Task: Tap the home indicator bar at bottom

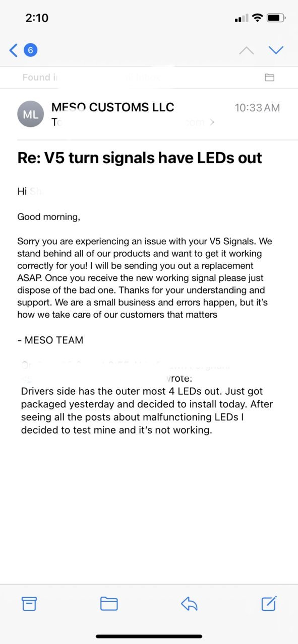Action: tap(149, 636)
